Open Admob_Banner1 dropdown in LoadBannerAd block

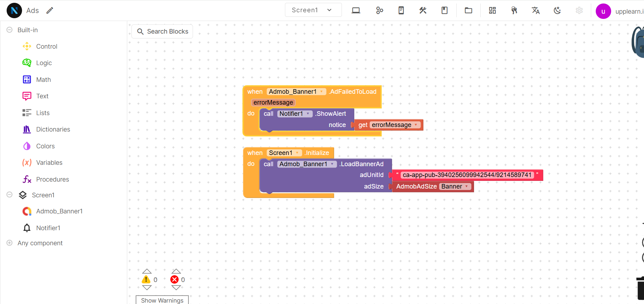[x=307, y=164]
